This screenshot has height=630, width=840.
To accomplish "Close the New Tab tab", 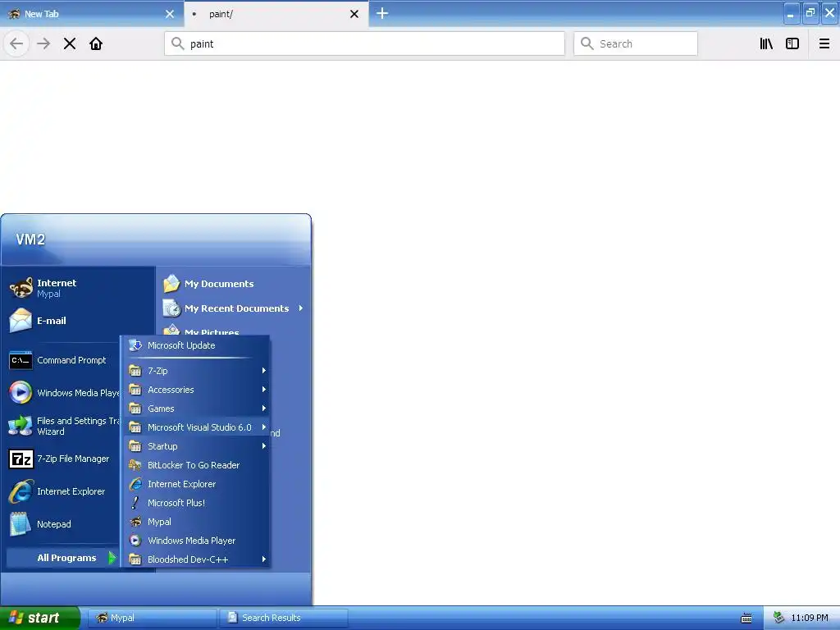I will coord(169,14).
